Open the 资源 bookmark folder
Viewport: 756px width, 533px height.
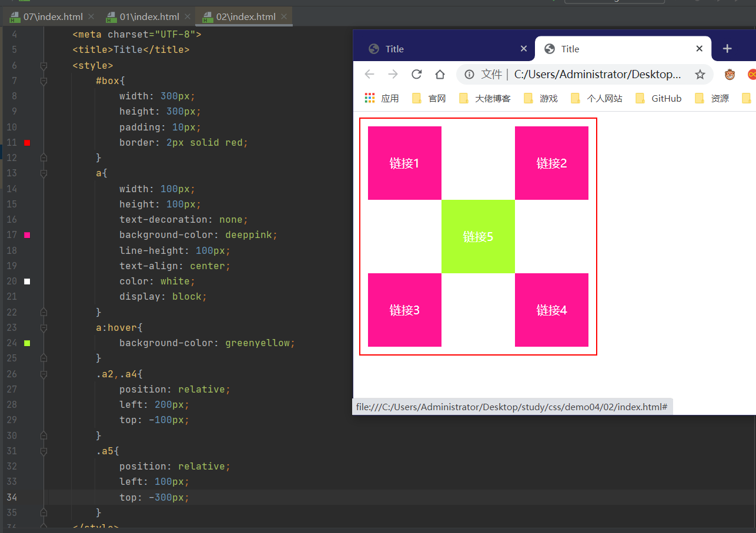[712, 98]
